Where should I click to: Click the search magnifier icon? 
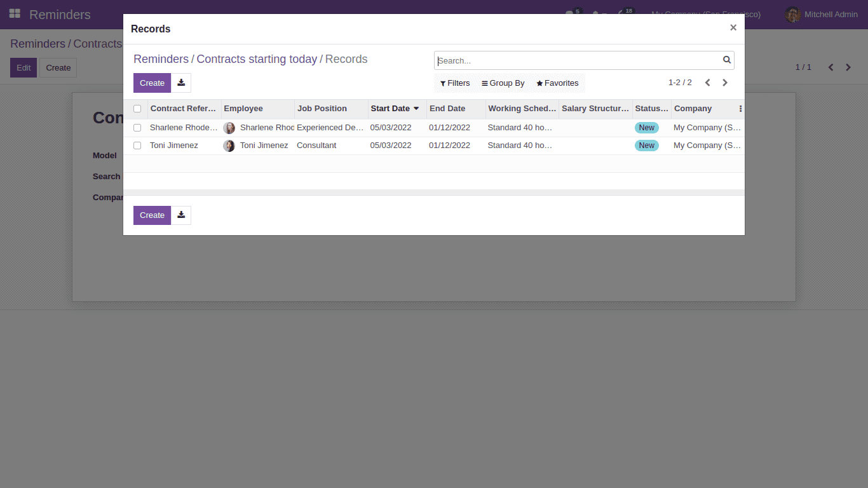(726, 60)
